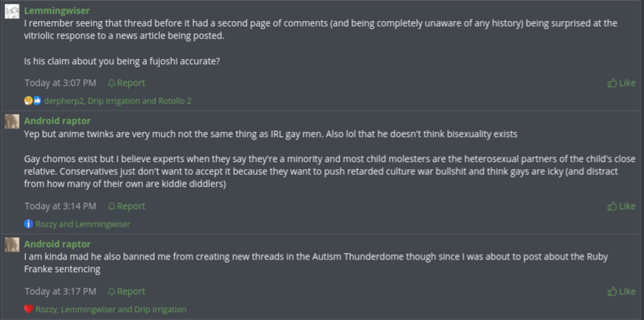Open the Lemmingwiser profile link
The height and width of the screenshot is (320, 644).
click(x=56, y=10)
